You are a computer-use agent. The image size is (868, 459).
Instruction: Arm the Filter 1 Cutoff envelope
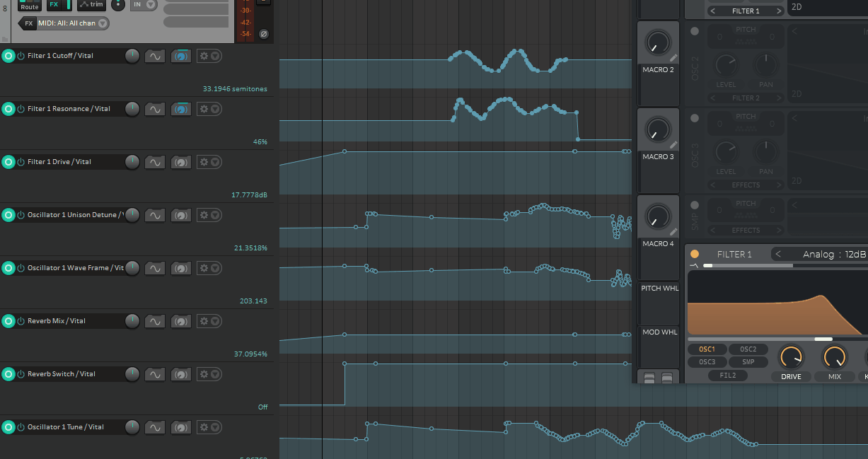click(x=8, y=56)
